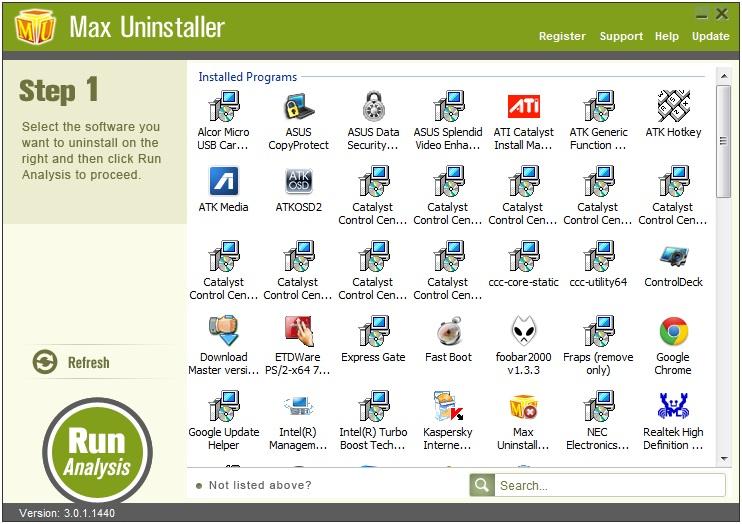Viewport: 742px width, 524px height.
Task: Select the ATK Hotkey keyboard icon
Action: click(673, 106)
